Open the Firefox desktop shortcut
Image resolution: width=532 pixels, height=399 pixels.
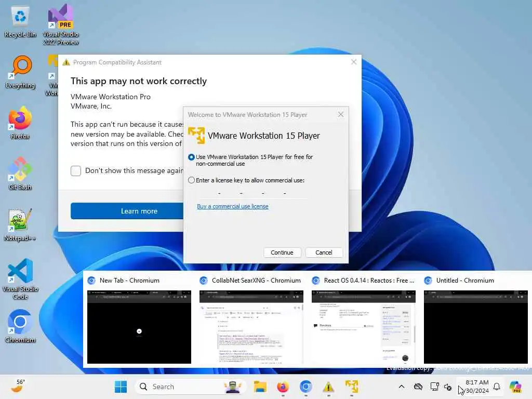coord(20,123)
